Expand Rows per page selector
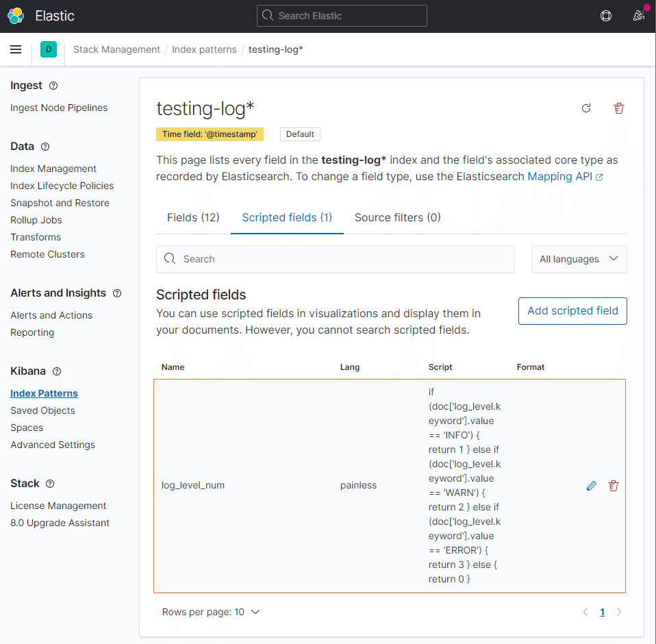 [211, 612]
